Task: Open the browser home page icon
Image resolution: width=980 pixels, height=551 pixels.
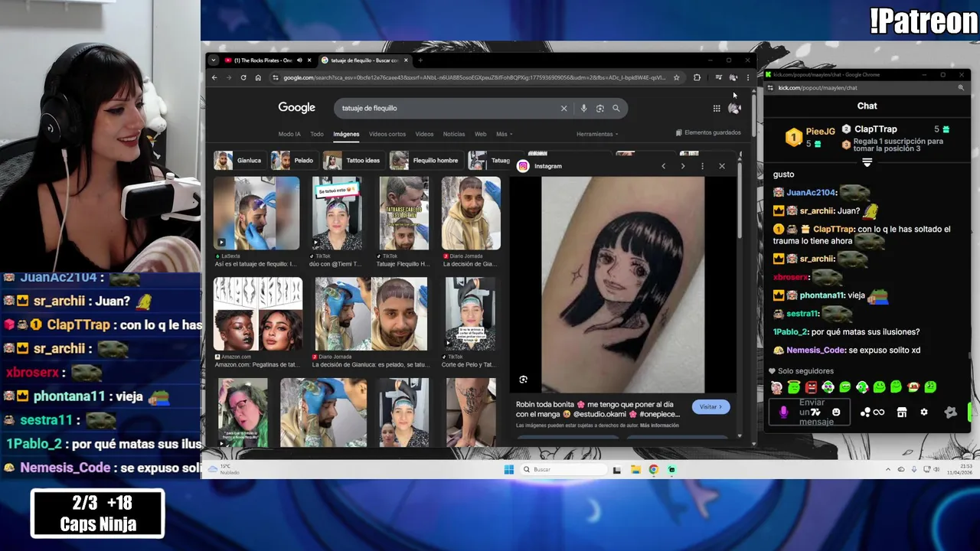Action: [258, 77]
